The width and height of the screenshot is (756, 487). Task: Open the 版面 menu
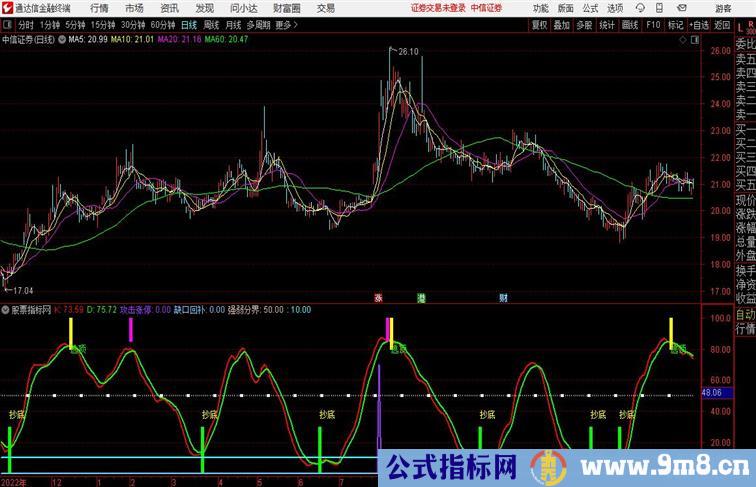[x=565, y=8]
